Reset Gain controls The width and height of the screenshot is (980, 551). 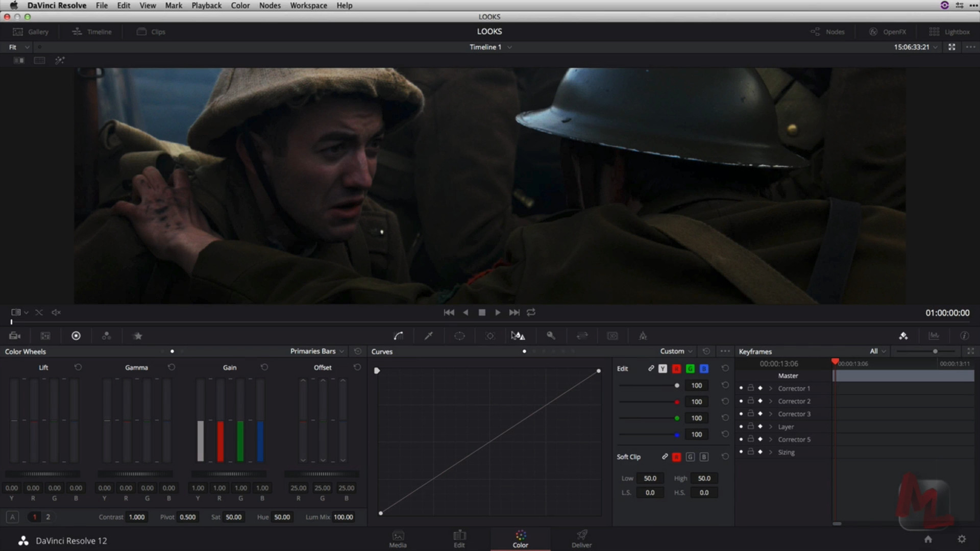264,367
